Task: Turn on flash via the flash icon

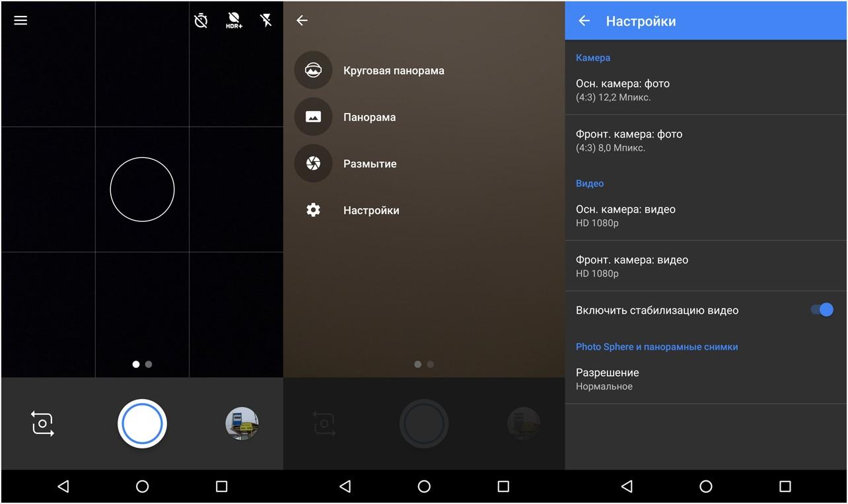Action: tap(266, 20)
